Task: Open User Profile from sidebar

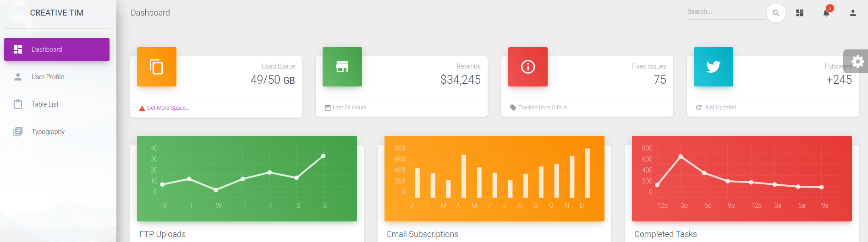Action: tap(48, 77)
